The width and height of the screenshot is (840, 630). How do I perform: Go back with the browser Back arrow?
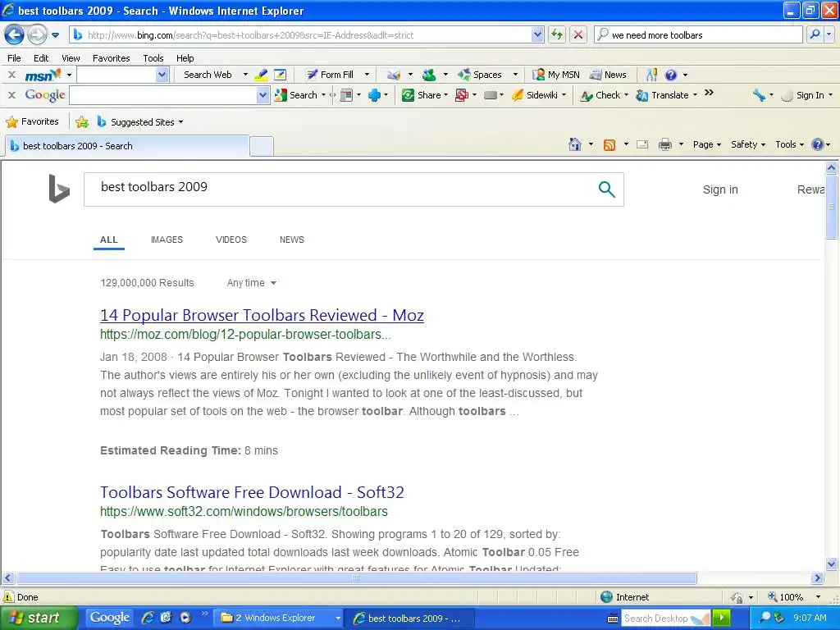(x=14, y=34)
